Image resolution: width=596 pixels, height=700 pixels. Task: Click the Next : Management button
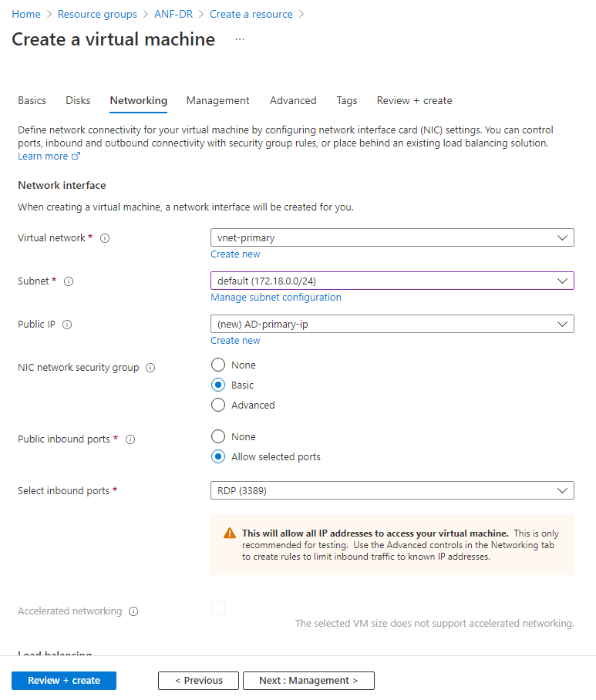click(x=308, y=681)
